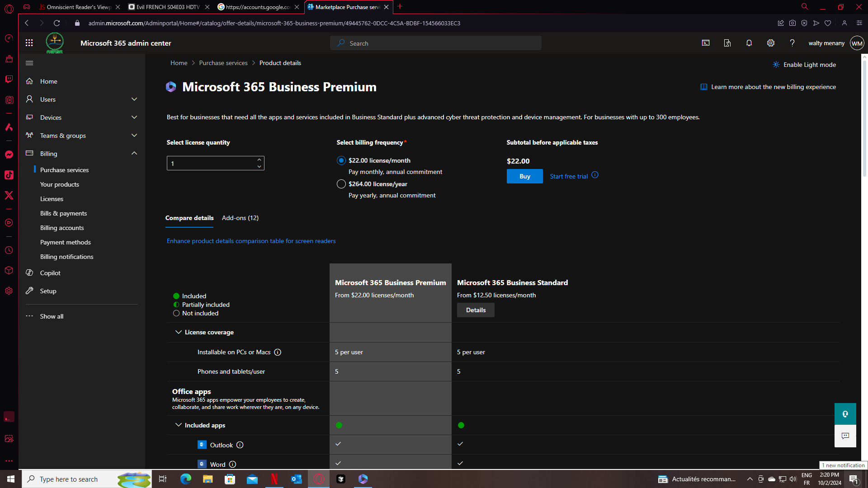This screenshot has width=868, height=488.
Task: Open Billing notifications menu item
Action: tap(66, 257)
